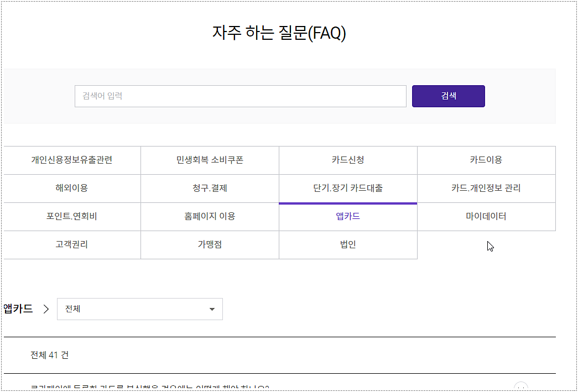The width and height of the screenshot is (578, 392).
Task: Open the 카드.개인정보 관리 category
Action: click(486, 188)
